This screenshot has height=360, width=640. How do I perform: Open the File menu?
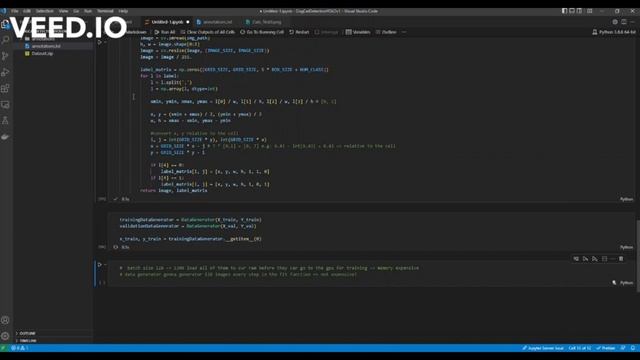[x=15, y=11]
